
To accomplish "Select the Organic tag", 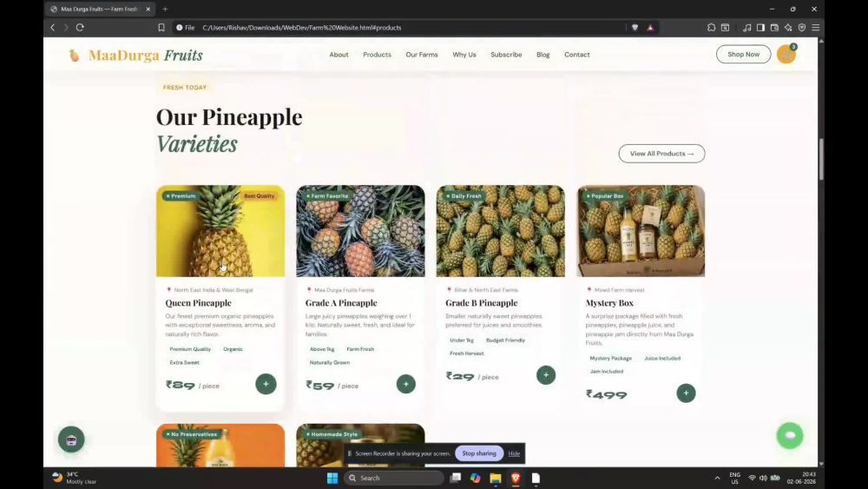I will (233, 349).
